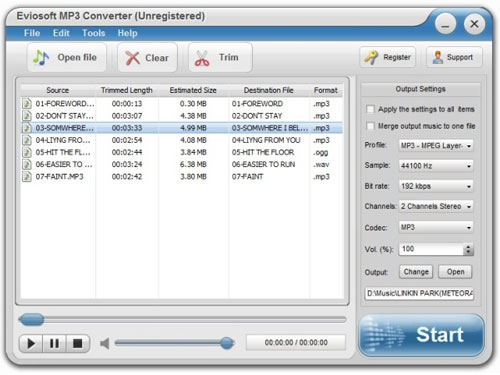Enable Apply the settings to all items

click(x=370, y=109)
